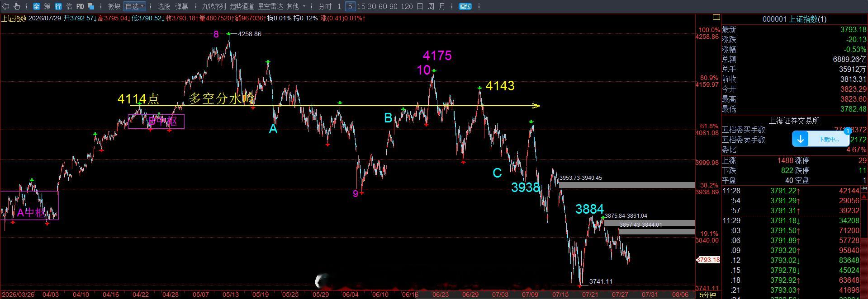The width and height of the screenshot is (868, 299).
Task: Toggle side panel with yellow rectangle icon
Action: click(x=716, y=18)
